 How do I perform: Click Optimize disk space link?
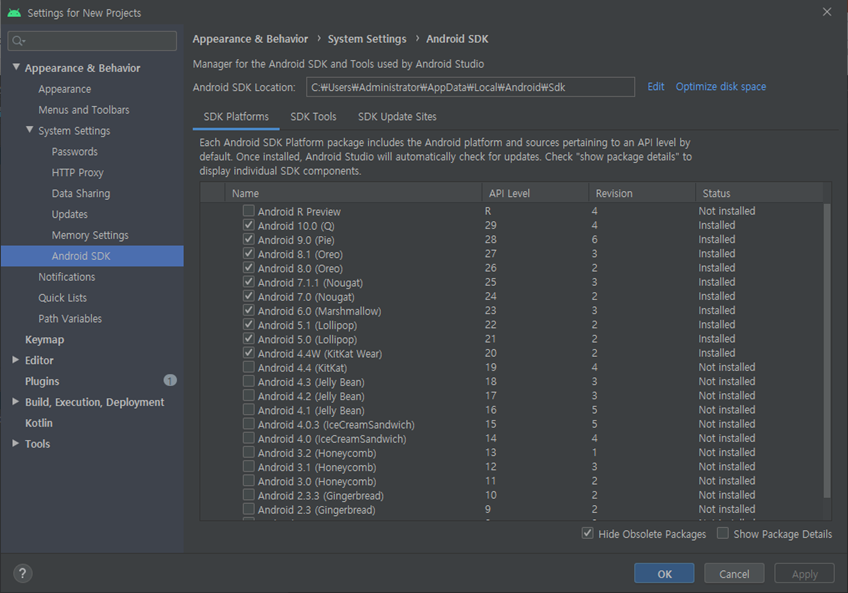tap(721, 87)
